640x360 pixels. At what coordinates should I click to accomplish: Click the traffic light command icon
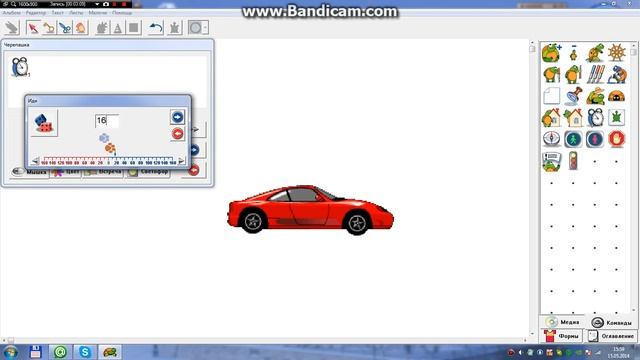click(x=573, y=161)
